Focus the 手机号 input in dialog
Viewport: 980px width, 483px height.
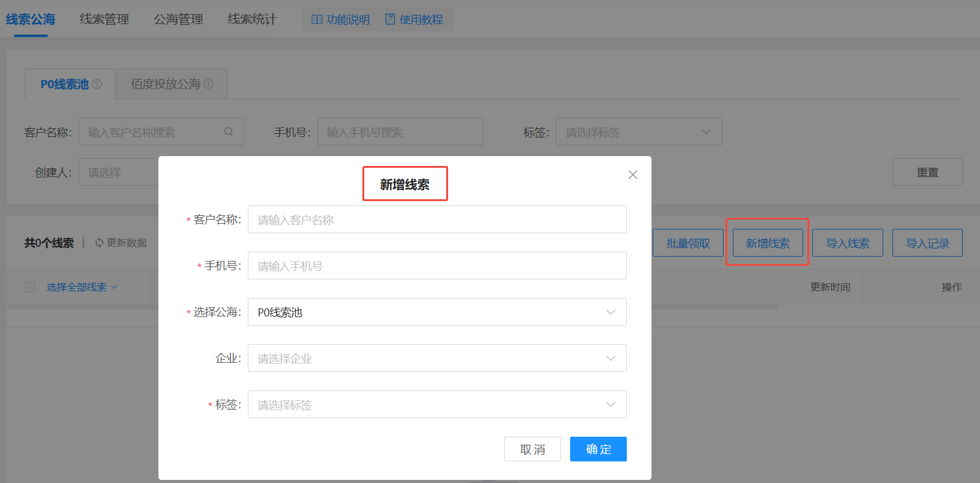pos(436,266)
